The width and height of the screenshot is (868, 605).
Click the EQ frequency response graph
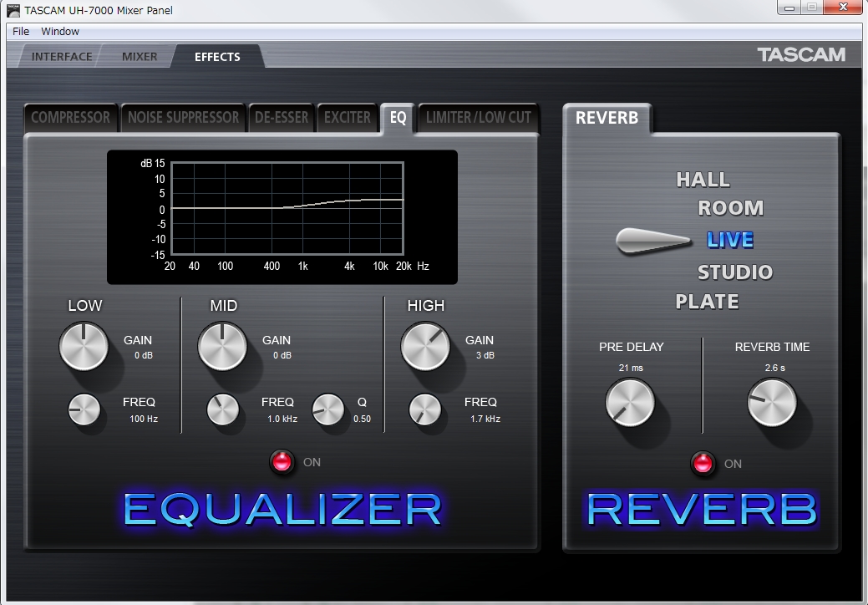coord(287,209)
